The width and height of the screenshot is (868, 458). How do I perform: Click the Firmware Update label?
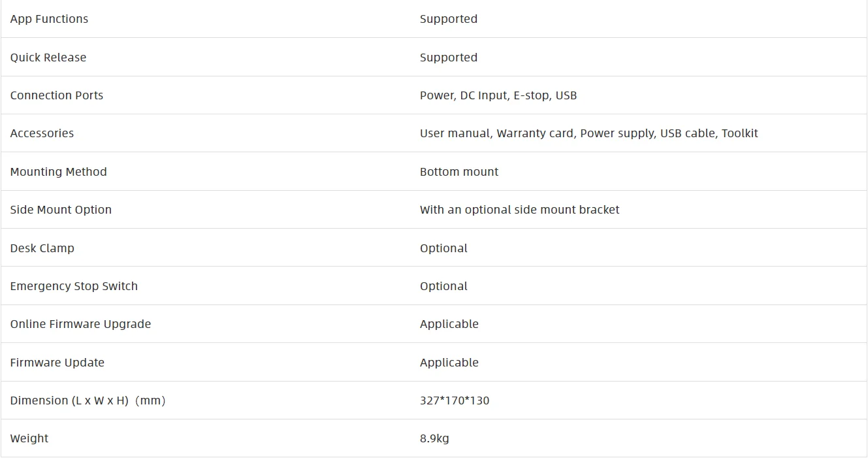coord(57,363)
